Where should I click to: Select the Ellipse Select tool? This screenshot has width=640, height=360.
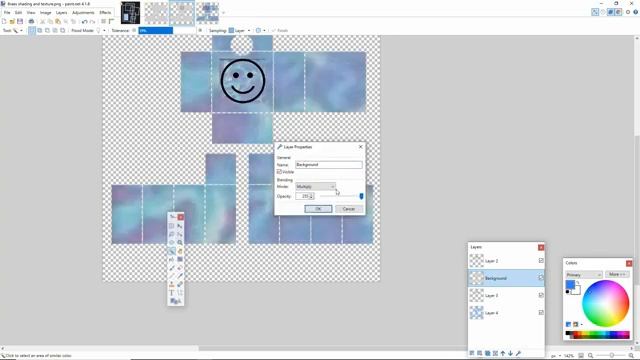[172, 242]
